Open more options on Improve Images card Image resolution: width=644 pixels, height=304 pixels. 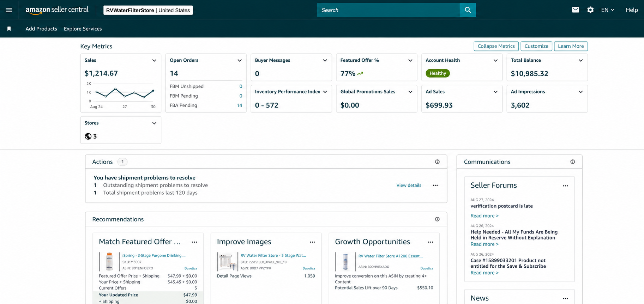click(312, 242)
